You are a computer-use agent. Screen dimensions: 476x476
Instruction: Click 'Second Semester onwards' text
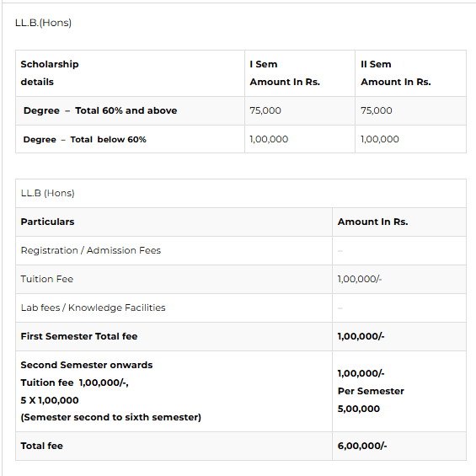coord(87,365)
